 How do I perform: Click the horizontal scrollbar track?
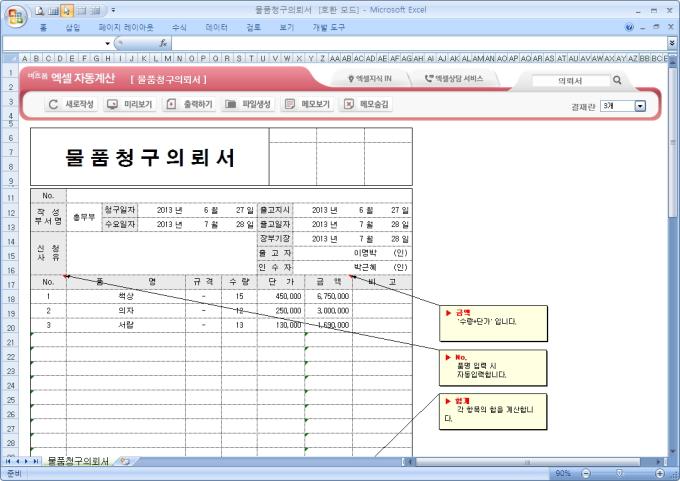pos(533,462)
